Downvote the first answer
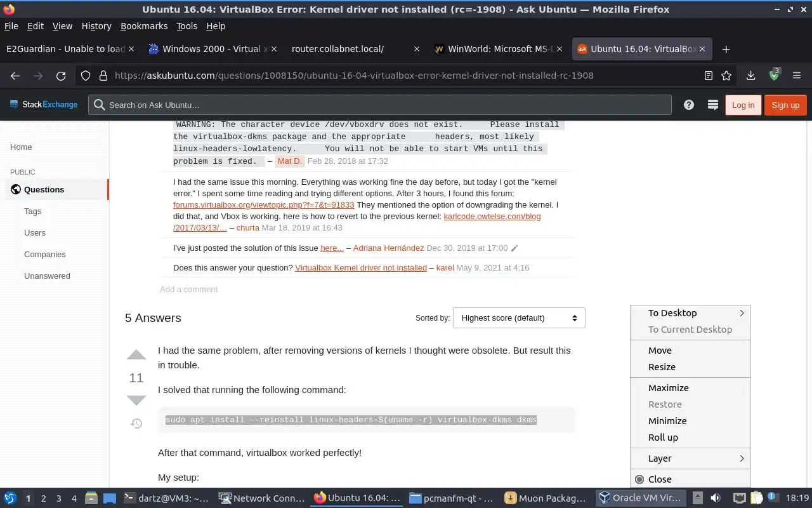812x508 pixels. (x=136, y=400)
